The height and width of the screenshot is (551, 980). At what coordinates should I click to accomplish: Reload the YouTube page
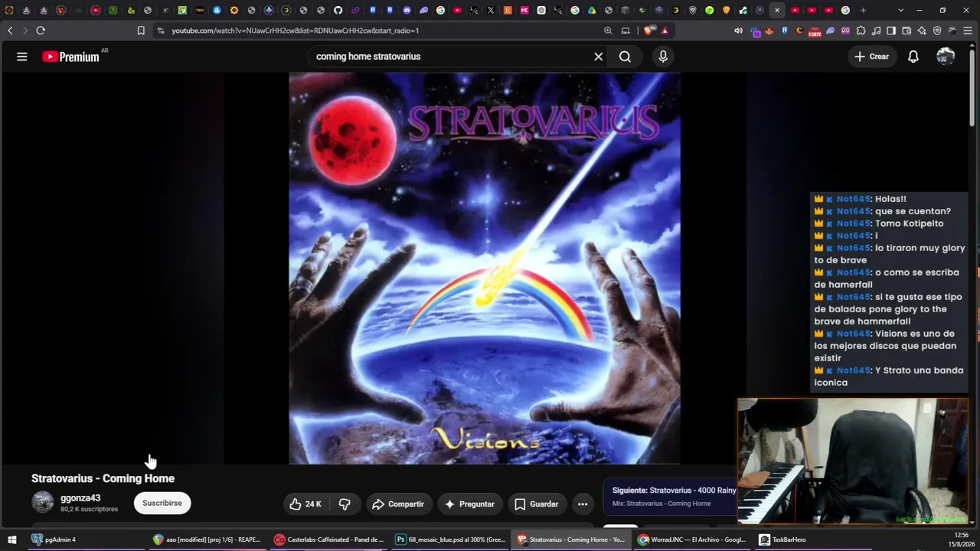(x=41, y=31)
